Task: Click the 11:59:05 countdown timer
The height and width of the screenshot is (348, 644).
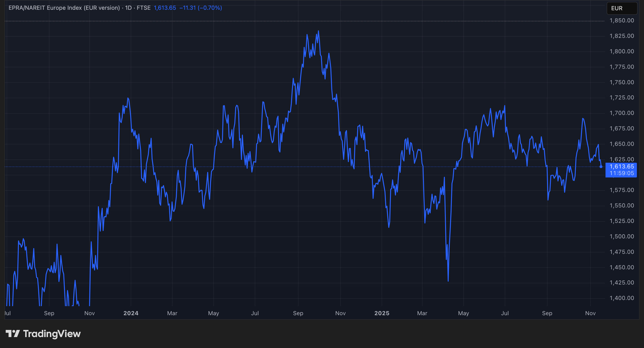Action: click(x=621, y=173)
